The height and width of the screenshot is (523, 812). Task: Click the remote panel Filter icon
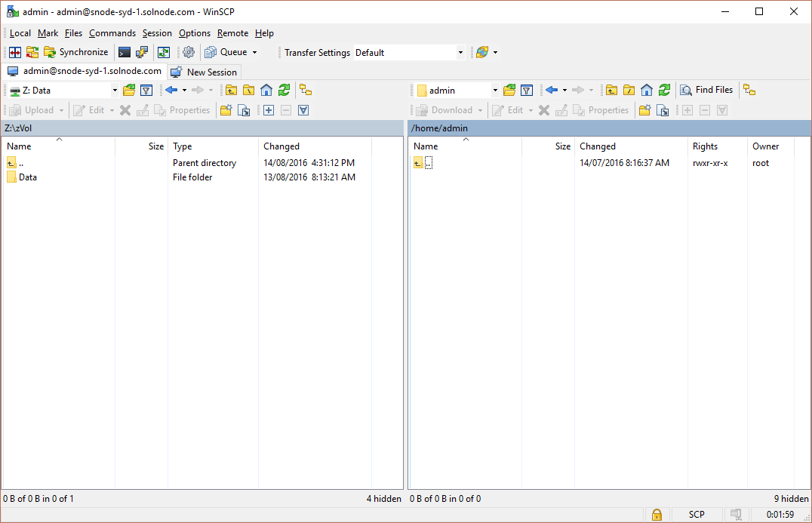(527, 90)
